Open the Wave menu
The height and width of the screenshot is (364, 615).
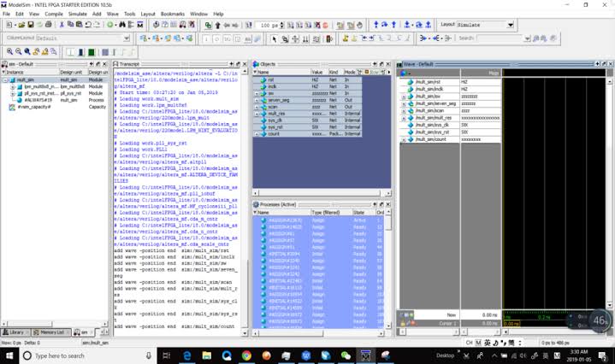click(113, 14)
